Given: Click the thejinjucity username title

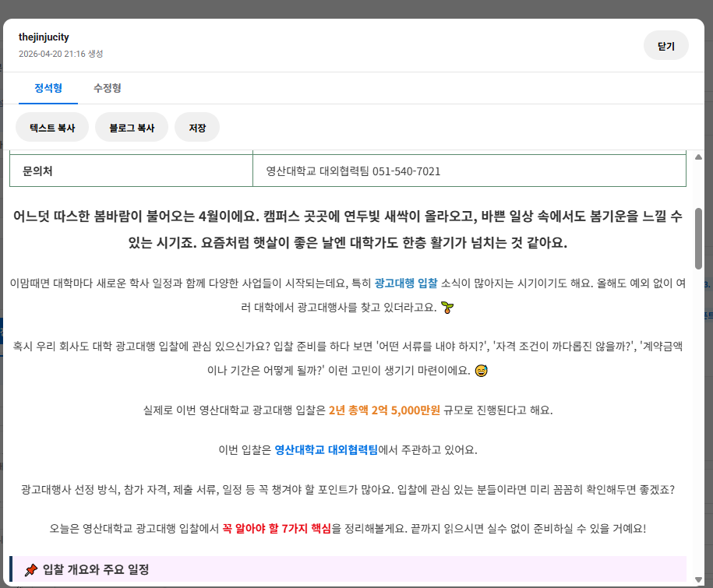Looking at the screenshot, I should tap(44, 37).
